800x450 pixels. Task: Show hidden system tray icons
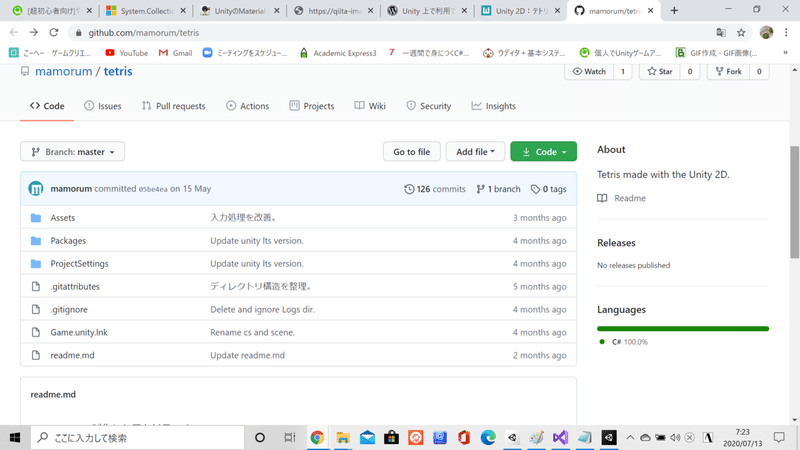pyautogui.click(x=630, y=438)
